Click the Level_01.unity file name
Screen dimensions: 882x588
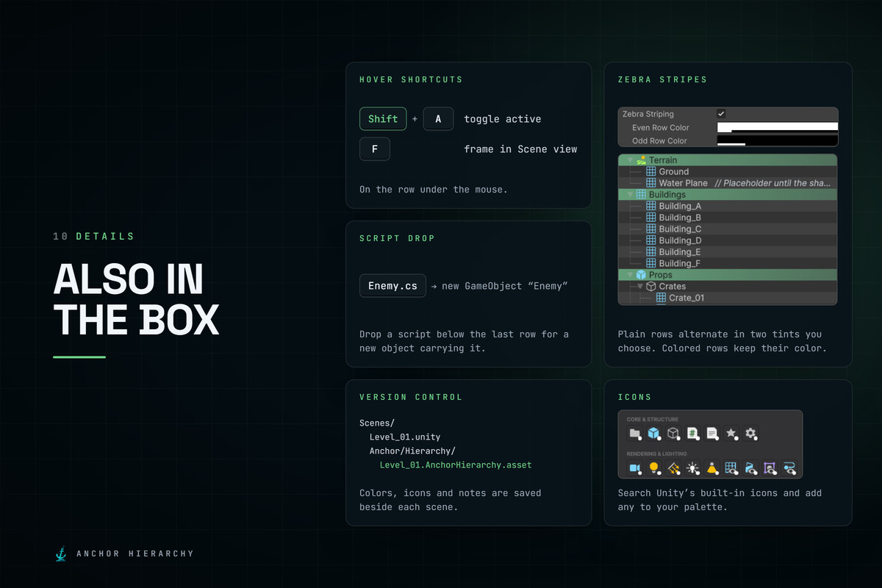(405, 437)
